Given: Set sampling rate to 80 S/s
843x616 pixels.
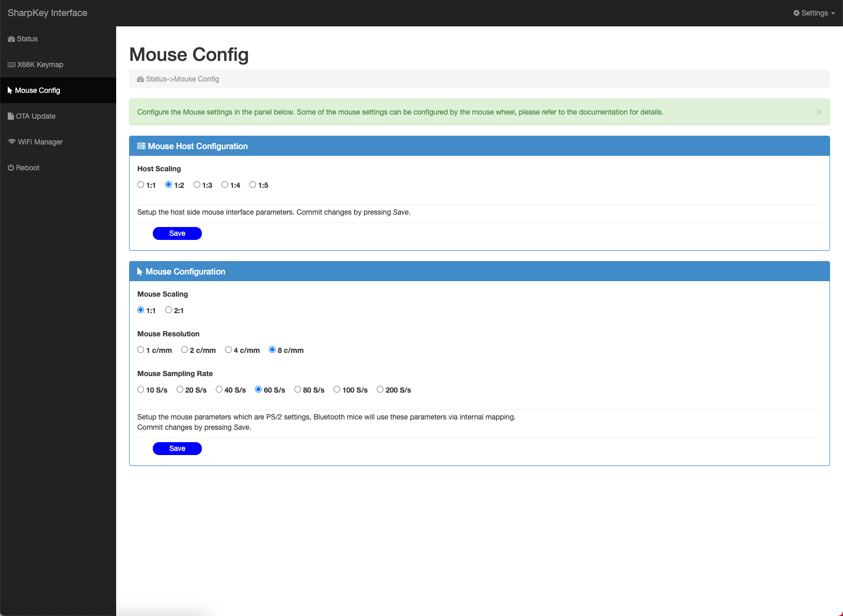Looking at the screenshot, I should [297, 390].
